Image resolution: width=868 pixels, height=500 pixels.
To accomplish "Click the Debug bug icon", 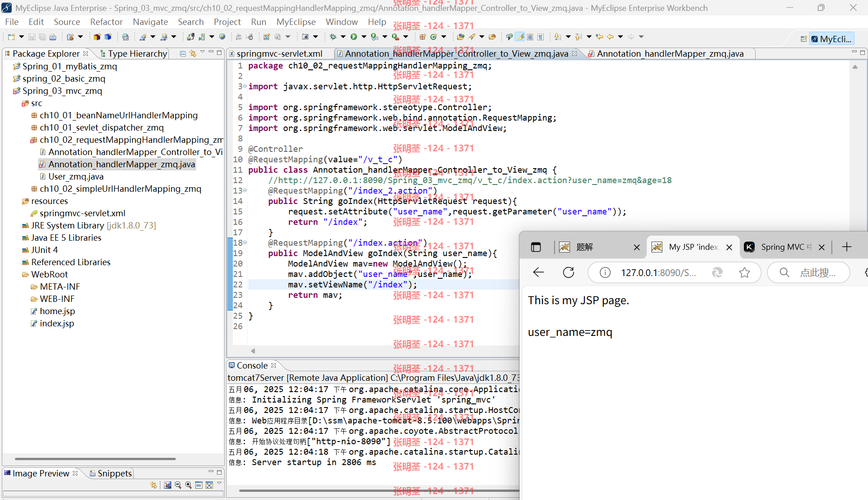I will click(x=333, y=37).
